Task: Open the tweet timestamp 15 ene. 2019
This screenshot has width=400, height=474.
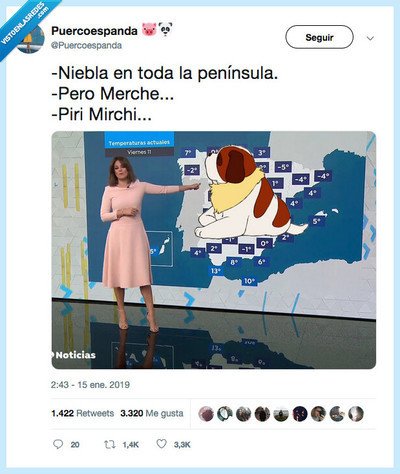Action: click(90, 385)
